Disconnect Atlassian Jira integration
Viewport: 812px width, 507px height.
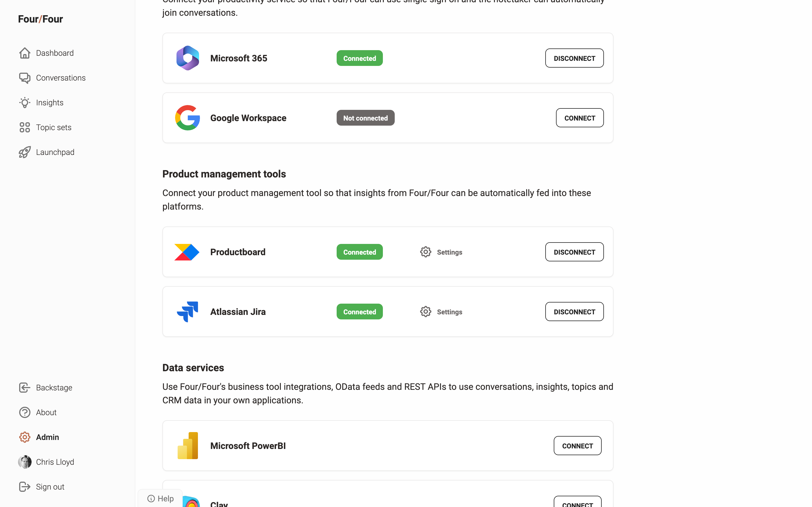(574, 312)
